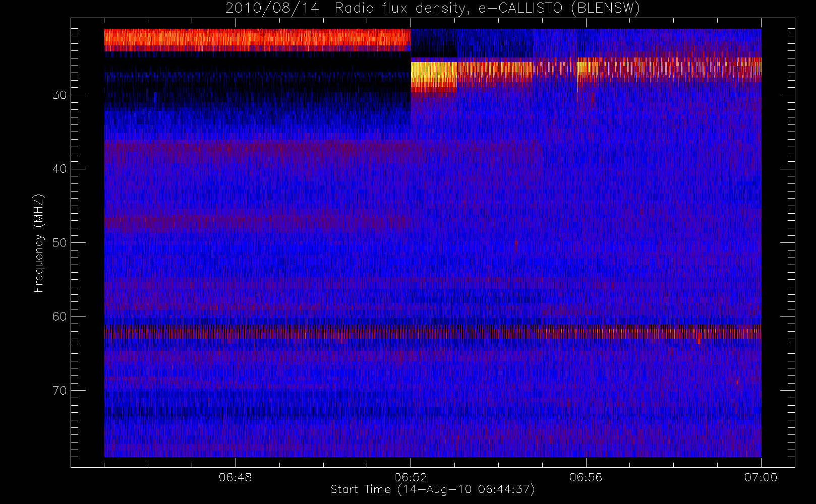Image resolution: width=816 pixels, height=504 pixels.
Task: Click the 'Start Time (14-Aug-10 06:44:37)' axis label
Action: [x=432, y=489]
